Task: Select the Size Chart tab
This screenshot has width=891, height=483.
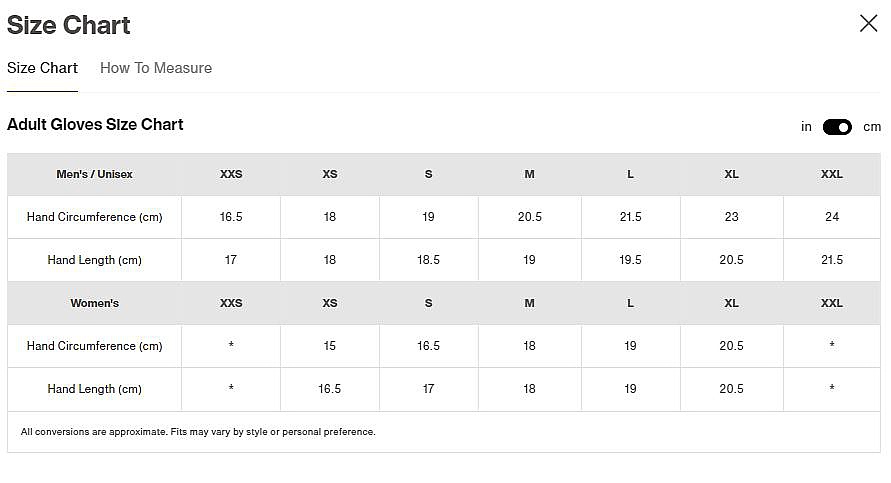Action: pyautogui.click(x=42, y=68)
